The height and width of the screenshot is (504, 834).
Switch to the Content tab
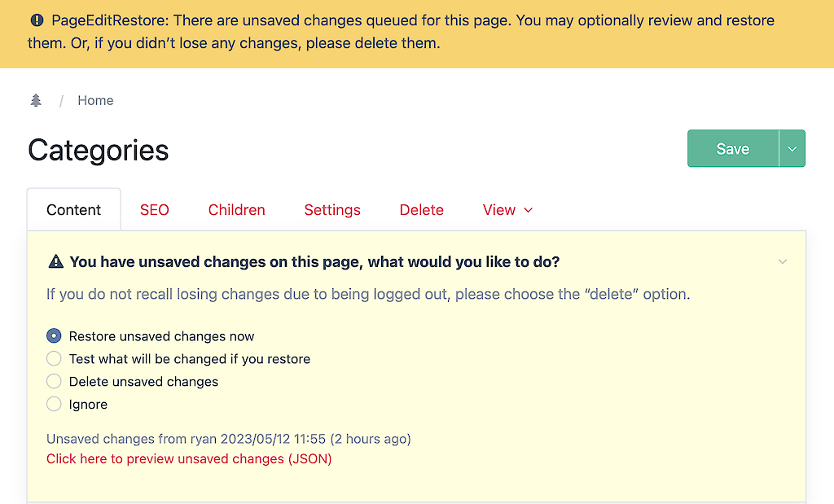[73, 210]
